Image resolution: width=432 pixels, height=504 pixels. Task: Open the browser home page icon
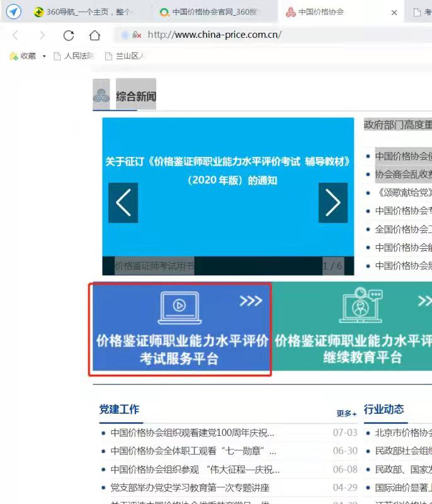coord(94,35)
